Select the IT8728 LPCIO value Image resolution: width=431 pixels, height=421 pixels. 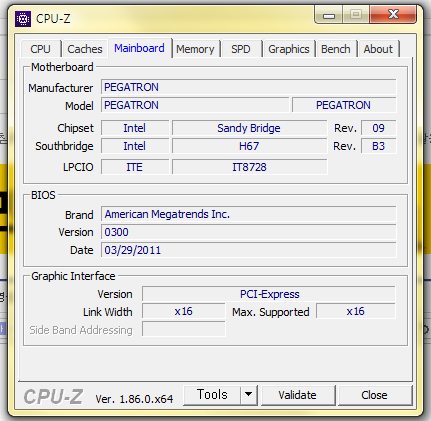249,167
